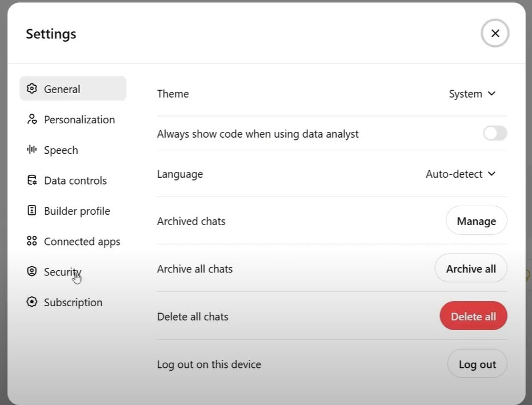Image resolution: width=532 pixels, height=405 pixels.
Task: Switch to the Personalization settings tab
Action: 79,119
